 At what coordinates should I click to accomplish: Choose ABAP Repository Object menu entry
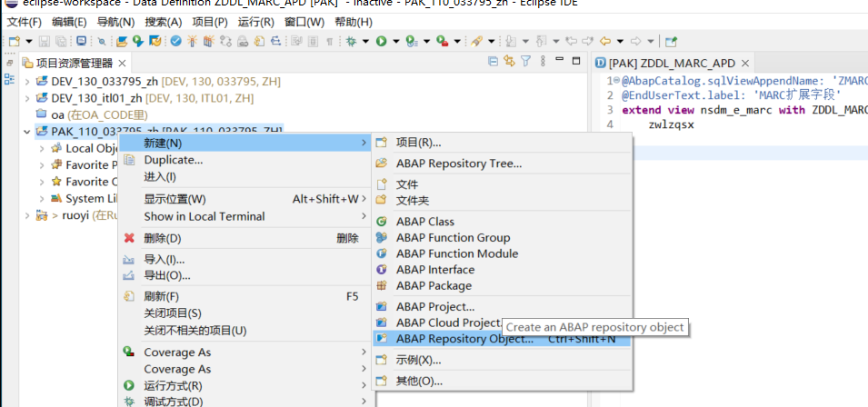(464, 339)
